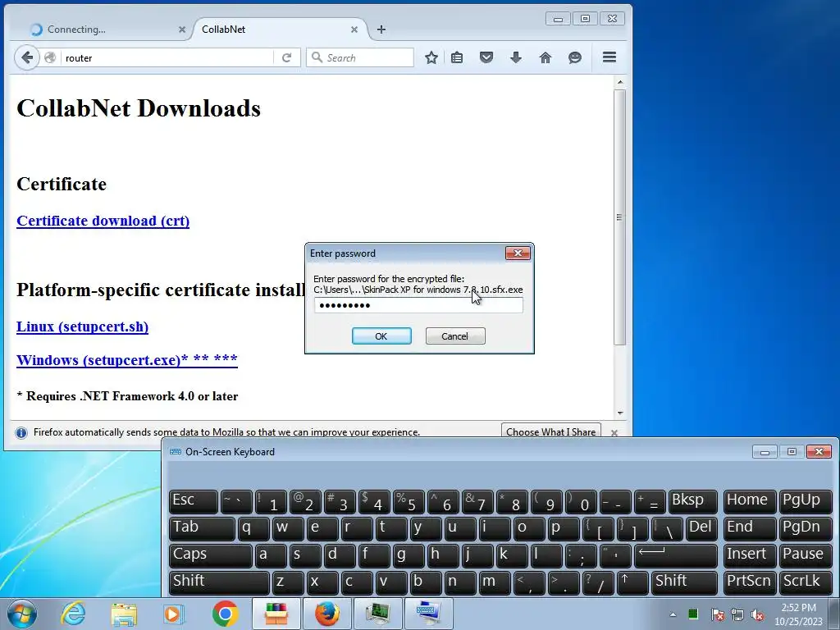Open the Windows Start button
The image size is (840, 630).
tap(21, 614)
